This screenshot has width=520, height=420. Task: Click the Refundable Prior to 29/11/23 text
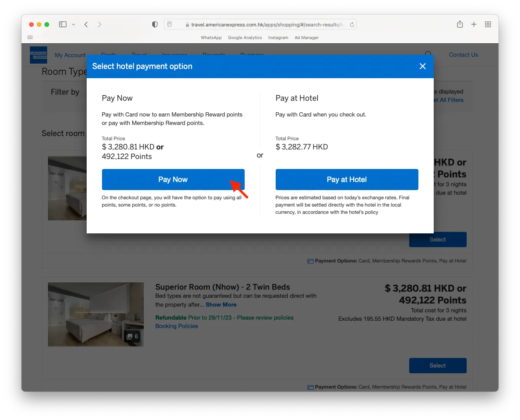[224, 318]
